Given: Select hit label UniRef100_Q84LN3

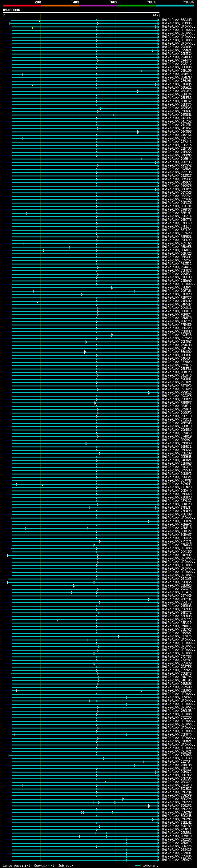Looking at the screenshot, I should pos(177,78).
